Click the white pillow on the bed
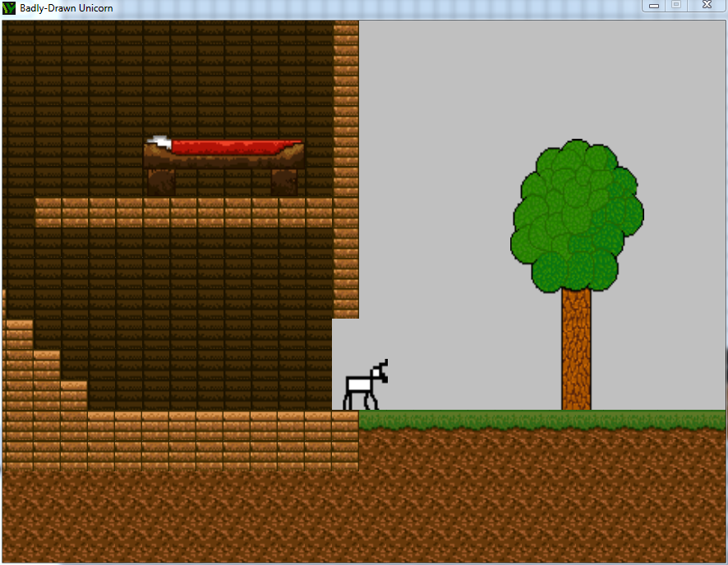The width and height of the screenshot is (728, 565). coord(159,142)
